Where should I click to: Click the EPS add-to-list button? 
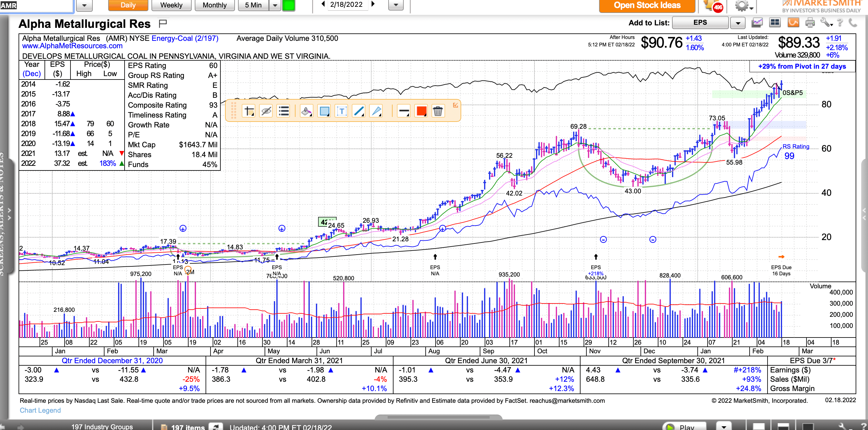pyautogui.click(x=700, y=23)
